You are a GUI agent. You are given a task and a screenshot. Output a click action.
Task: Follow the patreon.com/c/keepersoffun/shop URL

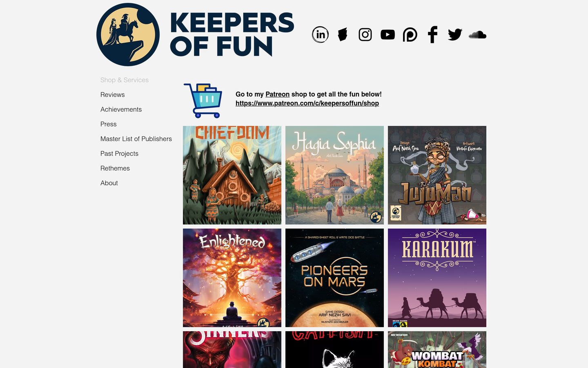tap(307, 103)
